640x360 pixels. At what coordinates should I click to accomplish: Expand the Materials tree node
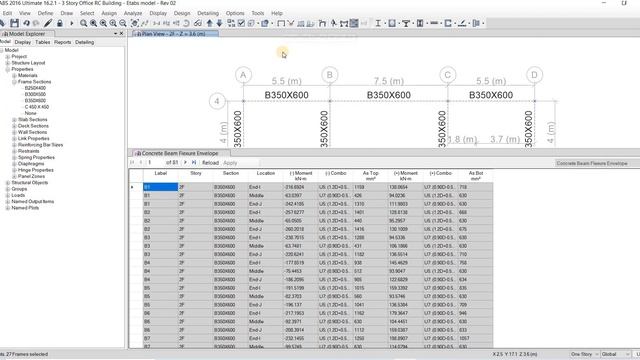14,76
